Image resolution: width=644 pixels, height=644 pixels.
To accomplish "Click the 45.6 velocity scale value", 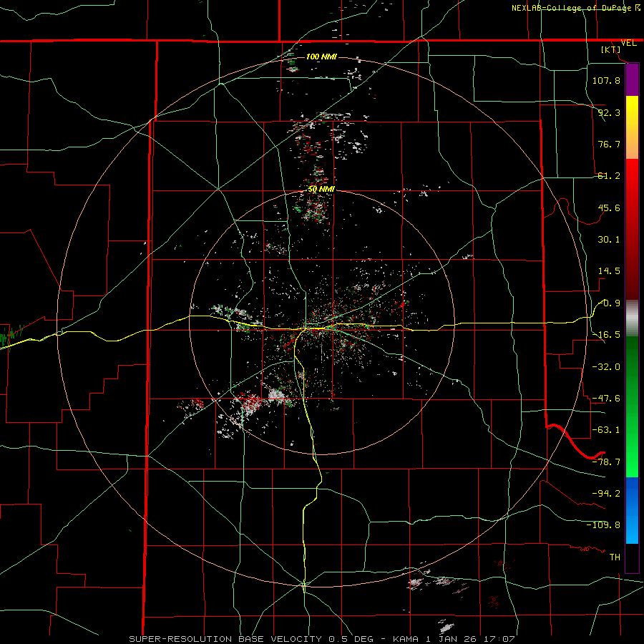I will pos(609,208).
